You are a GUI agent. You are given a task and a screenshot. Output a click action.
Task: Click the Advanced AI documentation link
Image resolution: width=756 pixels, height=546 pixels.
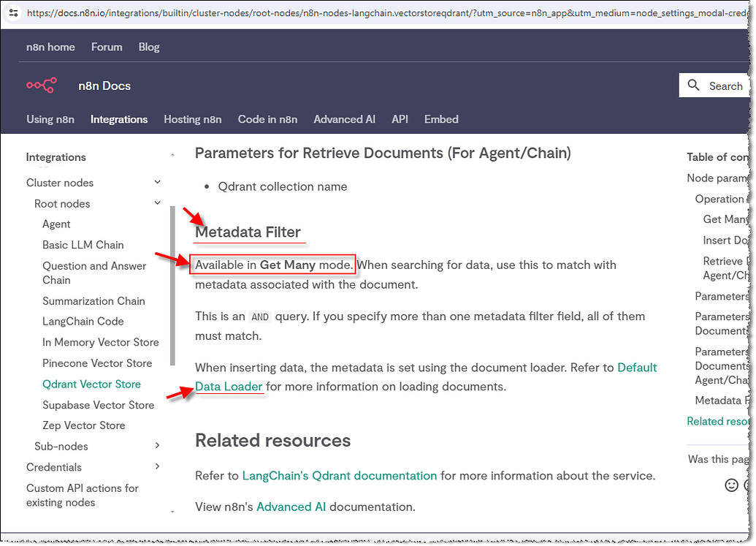click(291, 506)
